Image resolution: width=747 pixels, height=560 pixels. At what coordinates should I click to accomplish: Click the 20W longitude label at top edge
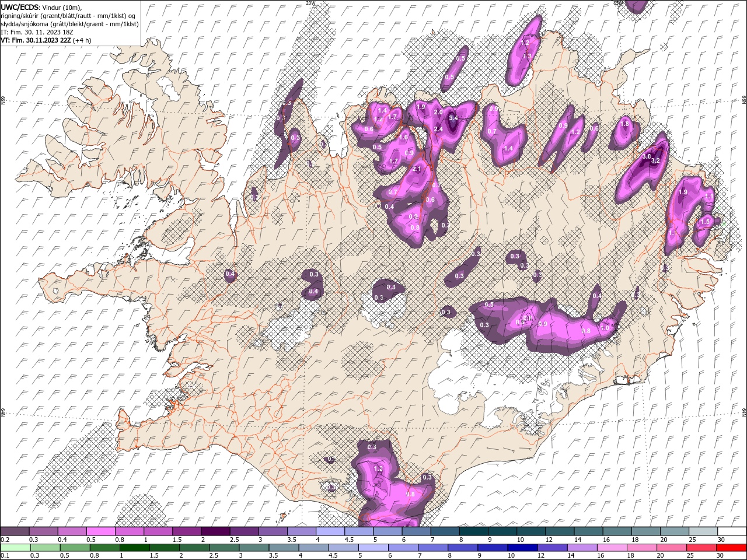point(310,3)
